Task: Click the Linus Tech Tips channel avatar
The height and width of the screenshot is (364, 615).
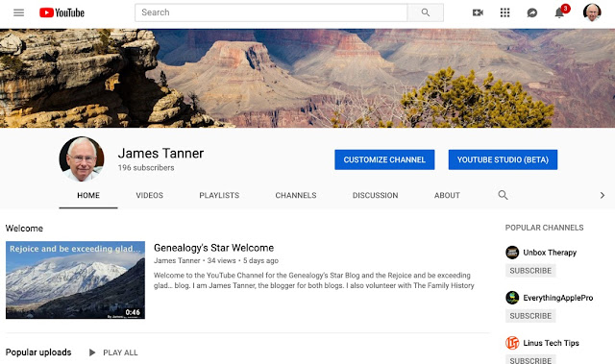Action: click(x=512, y=343)
